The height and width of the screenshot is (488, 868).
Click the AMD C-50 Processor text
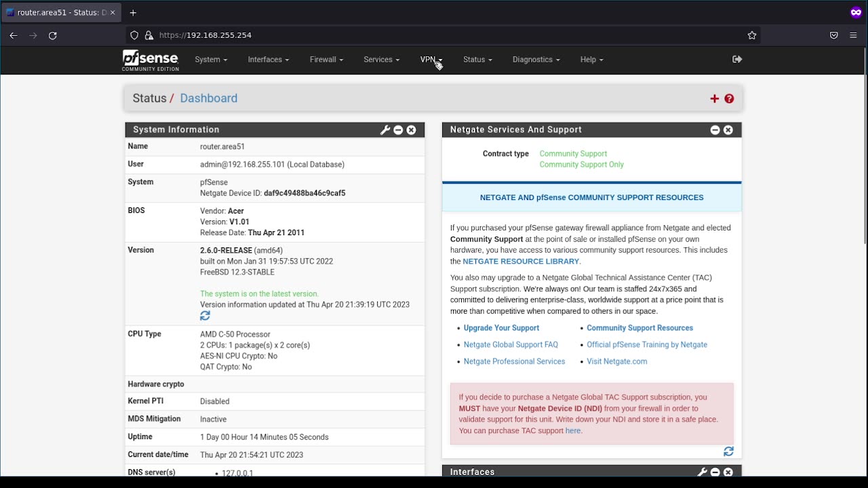(235, 335)
